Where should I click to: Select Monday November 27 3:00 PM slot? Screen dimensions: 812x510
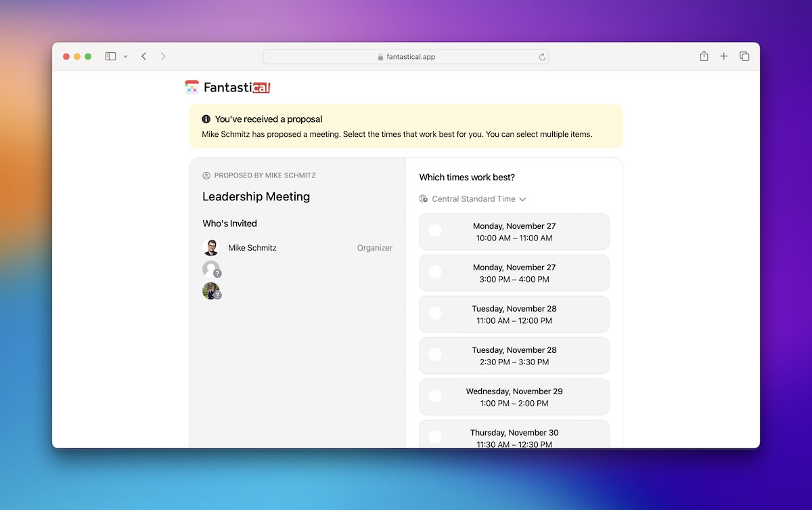tap(514, 273)
